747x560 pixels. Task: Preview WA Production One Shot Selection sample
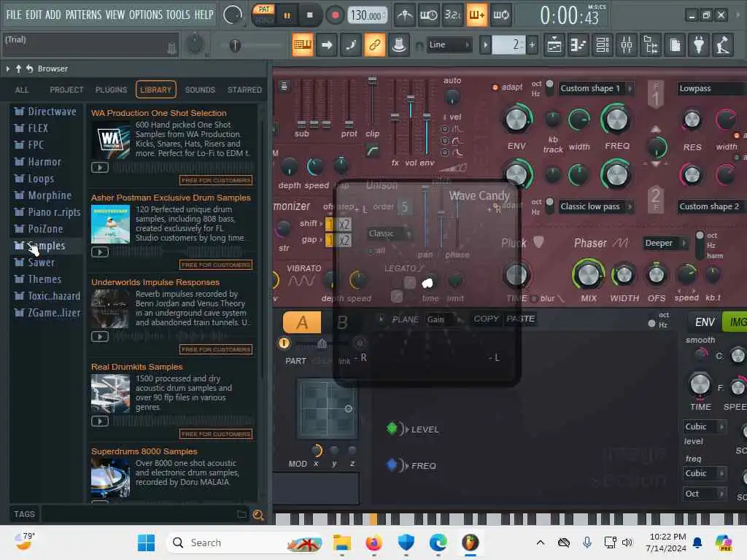[99, 168]
